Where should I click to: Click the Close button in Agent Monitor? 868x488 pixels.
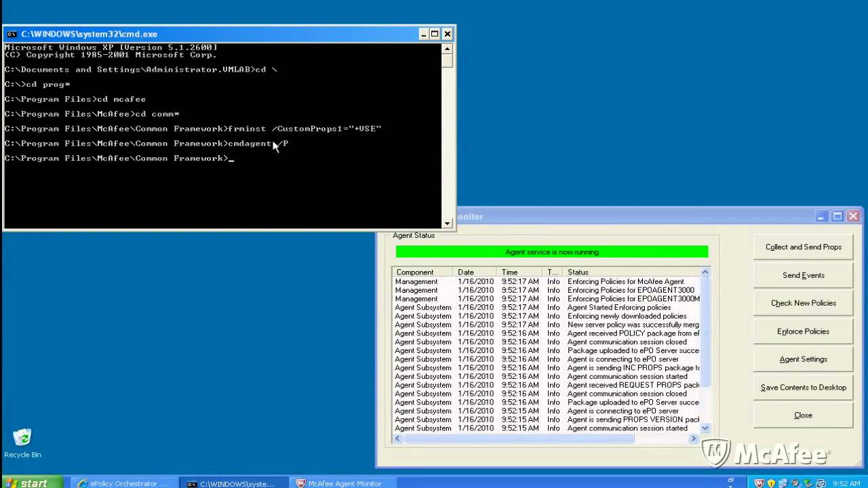pos(804,415)
